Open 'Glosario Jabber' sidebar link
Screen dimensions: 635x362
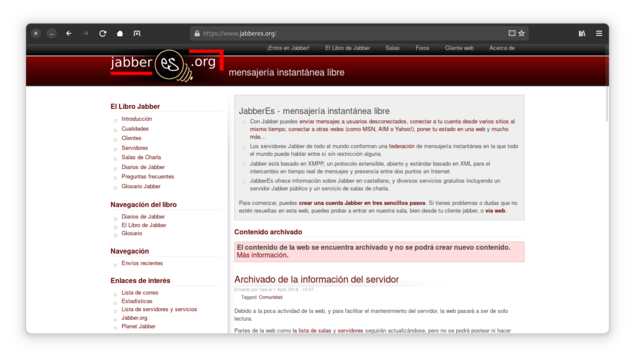pyautogui.click(x=141, y=186)
